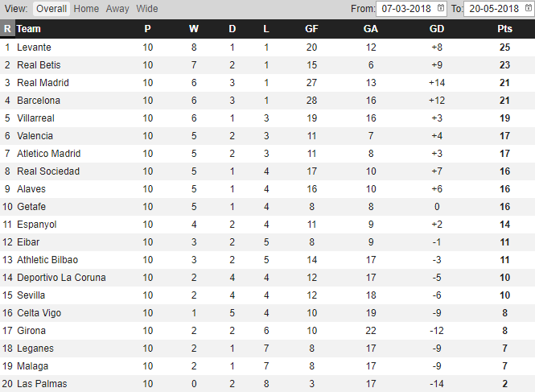Click the R rank column header
535x392 pixels.
pyautogui.click(x=7, y=29)
